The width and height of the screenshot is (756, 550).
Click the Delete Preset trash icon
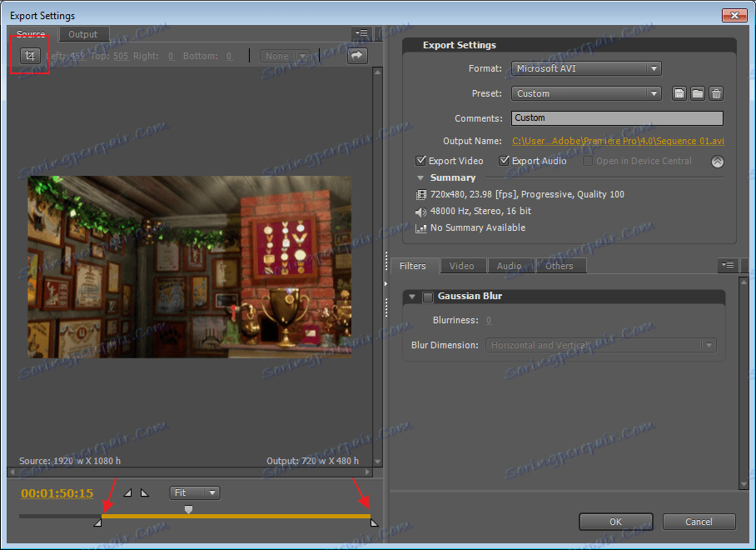(x=716, y=93)
